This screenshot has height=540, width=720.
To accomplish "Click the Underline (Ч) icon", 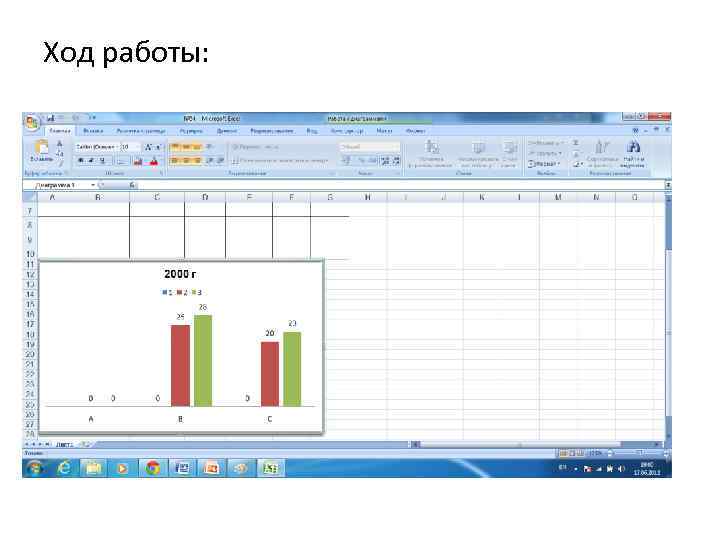I will (x=102, y=161).
